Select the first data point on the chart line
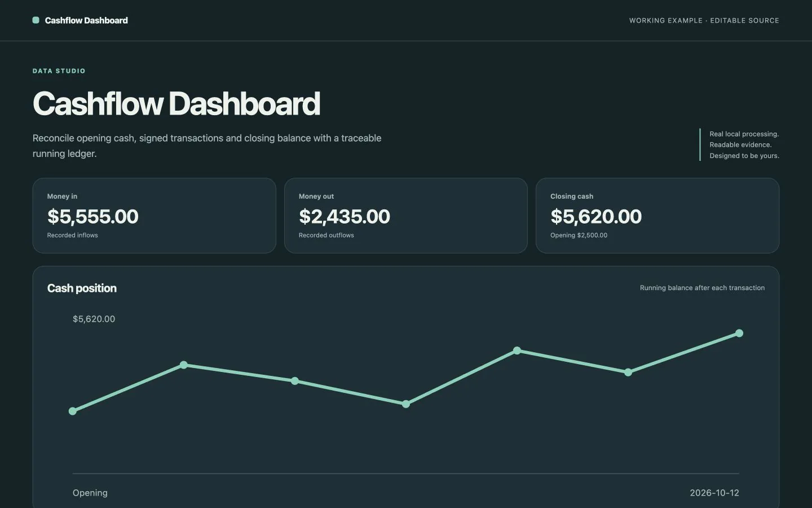812x508 pixels. click(x=73, y=411)
